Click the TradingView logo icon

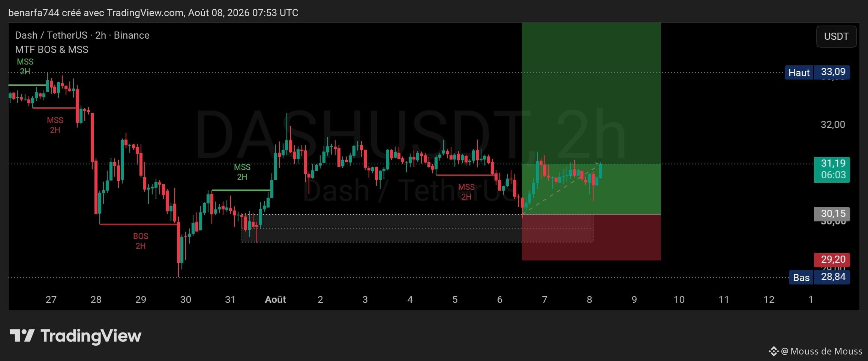tap(22, 335)
